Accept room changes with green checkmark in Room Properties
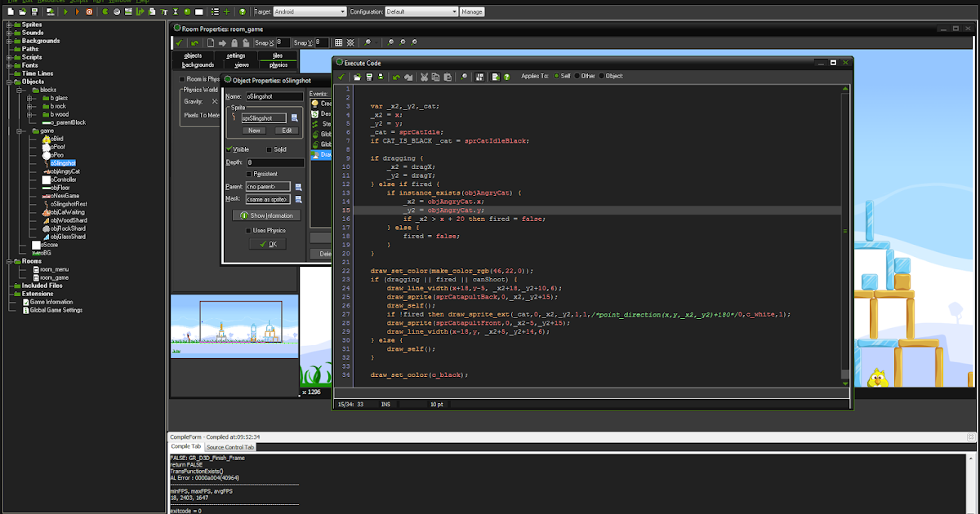This screenshot has width=980, height=514. pyautogui.click(x=179, y=42)
